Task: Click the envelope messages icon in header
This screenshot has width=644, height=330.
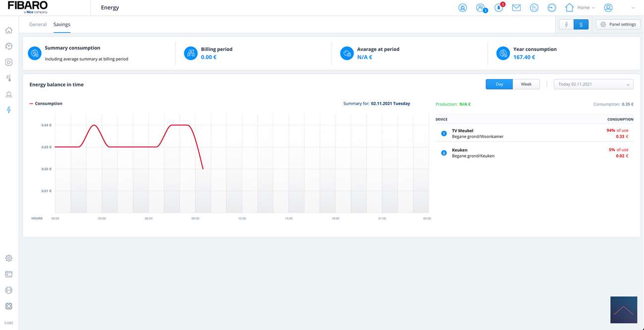Action: (x=516, y=8)
